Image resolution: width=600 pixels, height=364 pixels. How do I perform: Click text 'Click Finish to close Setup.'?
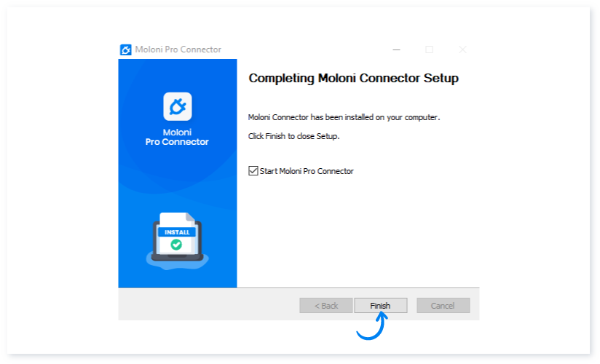pyautogui.click(x=294, y=136)
